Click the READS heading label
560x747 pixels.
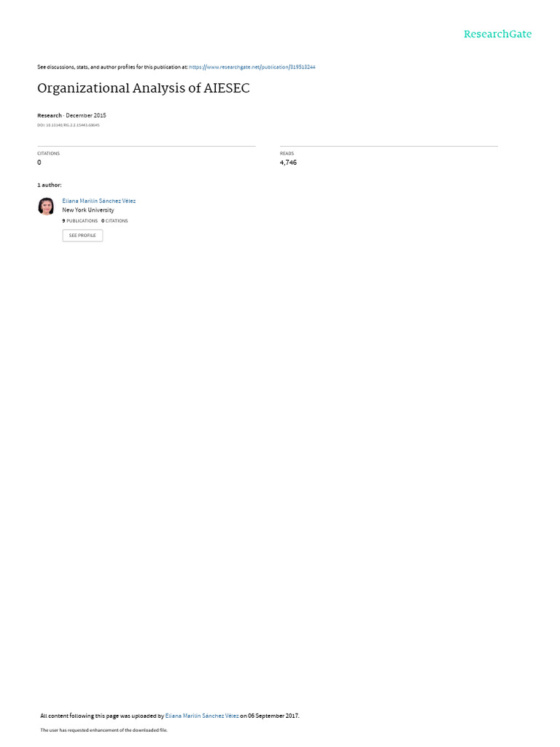[x=287, y=153]
